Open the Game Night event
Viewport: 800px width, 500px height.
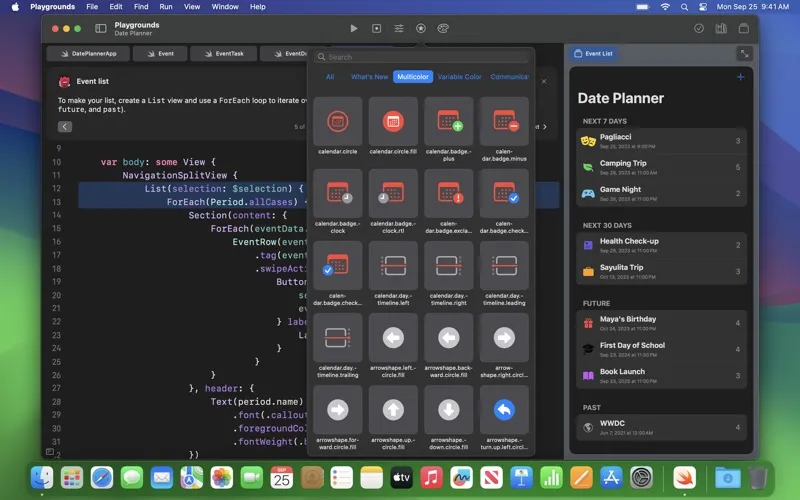click(x=662, y=193)
